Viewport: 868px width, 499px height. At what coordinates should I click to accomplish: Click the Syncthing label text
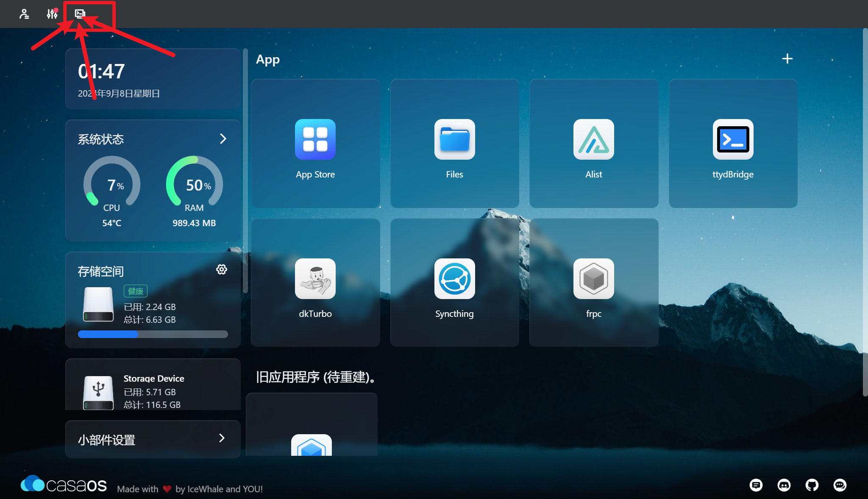pyautogui.click(x=454, y=314)
